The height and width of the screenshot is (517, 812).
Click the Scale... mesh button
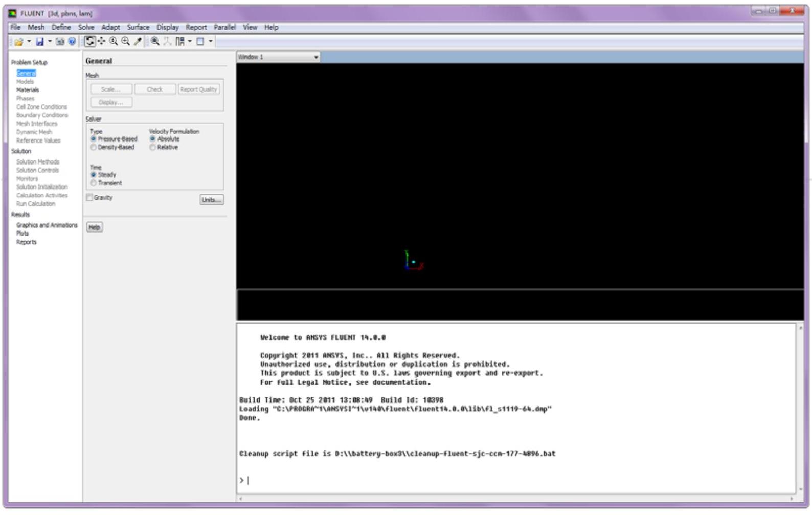point(111,89)
